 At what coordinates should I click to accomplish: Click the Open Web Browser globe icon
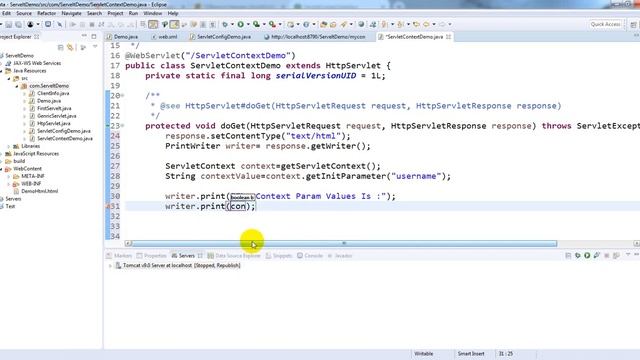tap(361, 24)
